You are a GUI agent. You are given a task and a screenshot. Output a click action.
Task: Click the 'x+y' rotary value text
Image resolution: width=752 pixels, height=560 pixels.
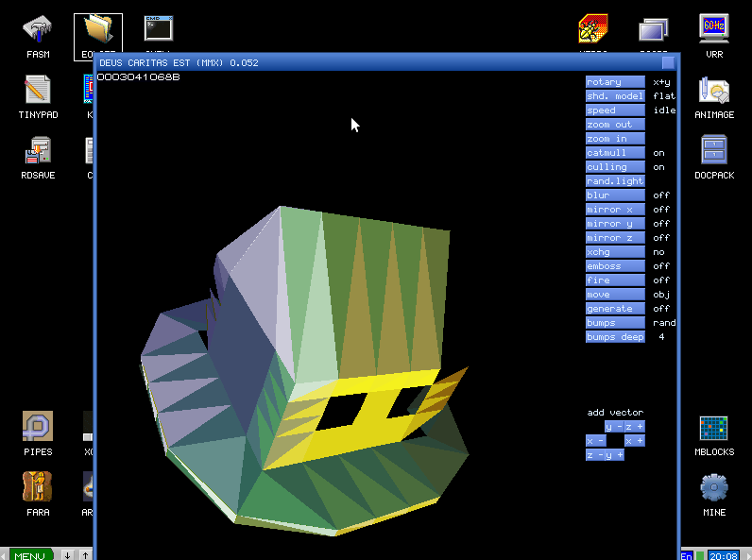(x=661, y=82)
